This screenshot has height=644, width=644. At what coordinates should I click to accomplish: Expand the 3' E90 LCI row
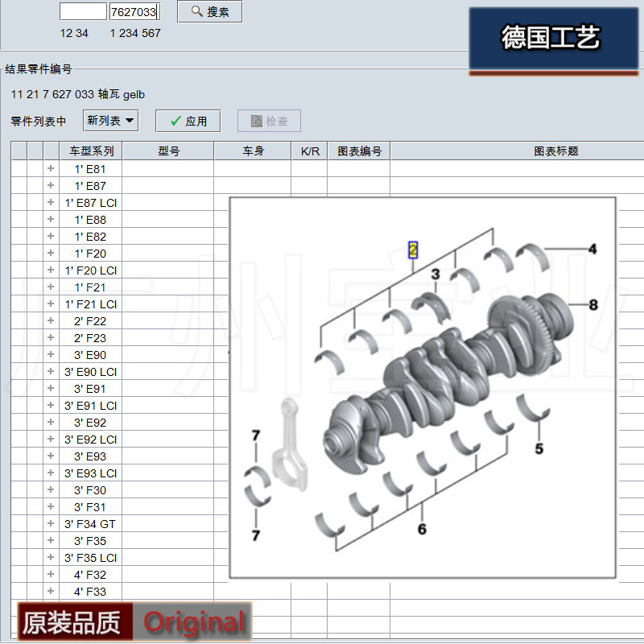(51, 371)
